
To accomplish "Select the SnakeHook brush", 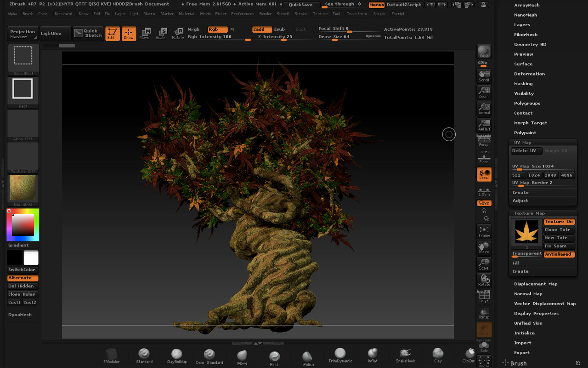I will (x=405, y=356).
